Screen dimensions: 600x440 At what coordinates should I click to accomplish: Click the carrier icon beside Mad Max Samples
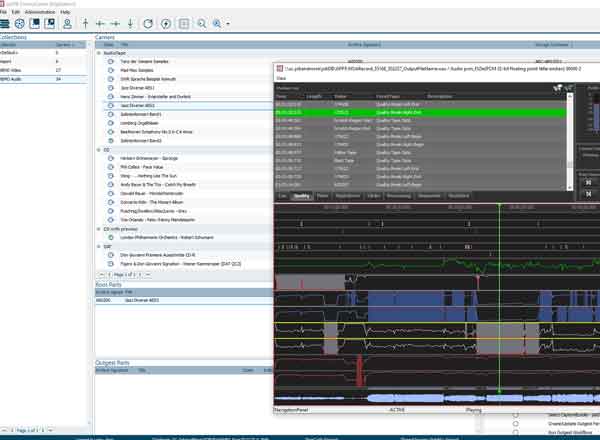click(x=111, y=70)
